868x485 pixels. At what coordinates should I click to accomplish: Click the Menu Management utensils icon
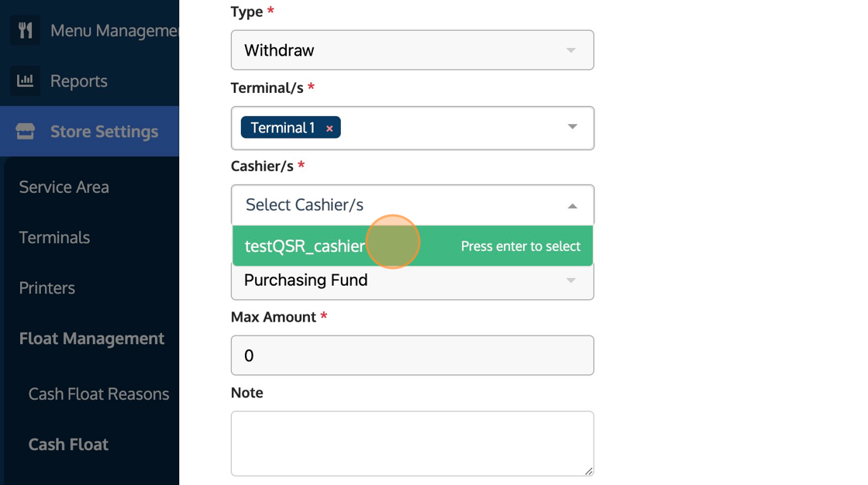[26, 31]
